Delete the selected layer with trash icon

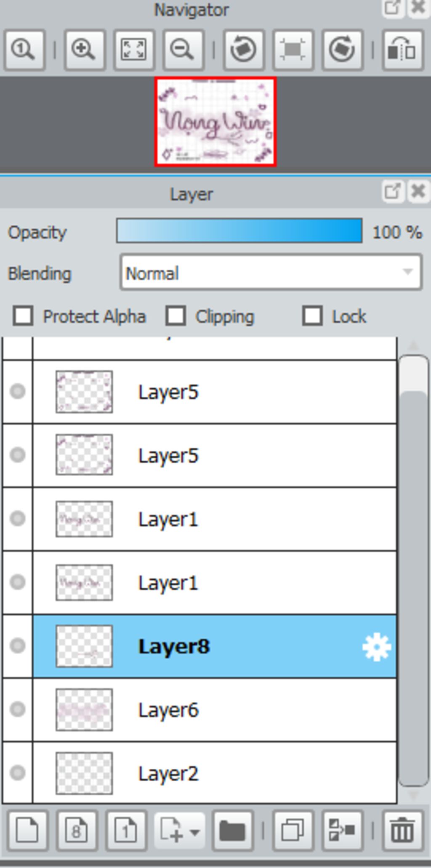(x=402, y=830)
